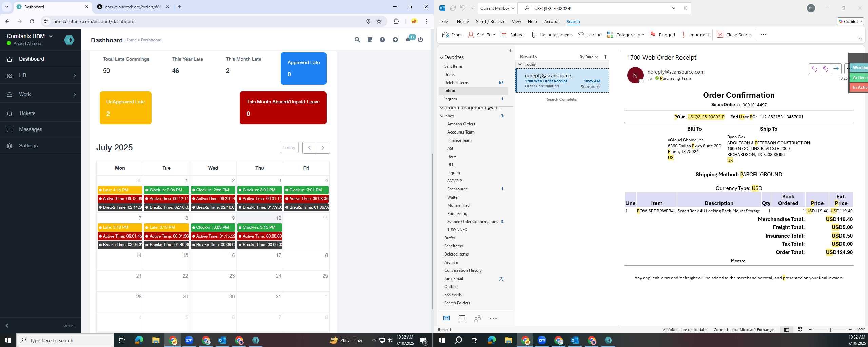Image resolution: width=868 pixels, height=347 pixels.
Task: Open the Outlook File menu
Action: coord(444,21)
